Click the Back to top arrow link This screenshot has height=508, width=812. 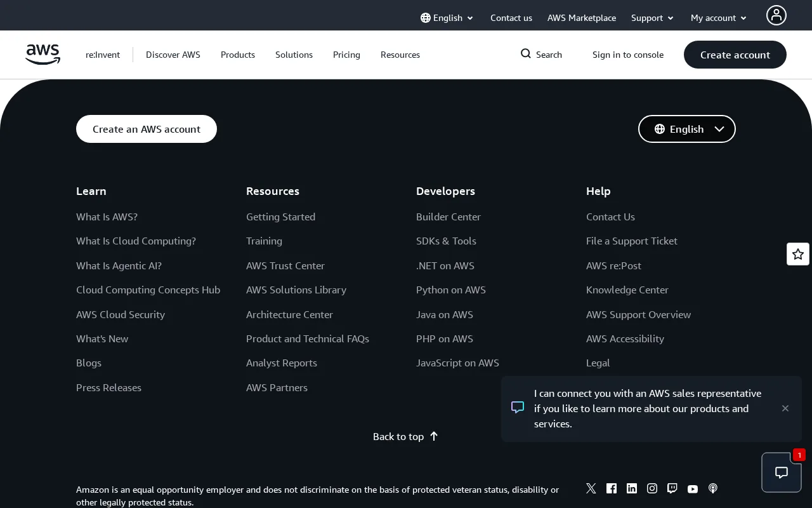click(406, 436)
